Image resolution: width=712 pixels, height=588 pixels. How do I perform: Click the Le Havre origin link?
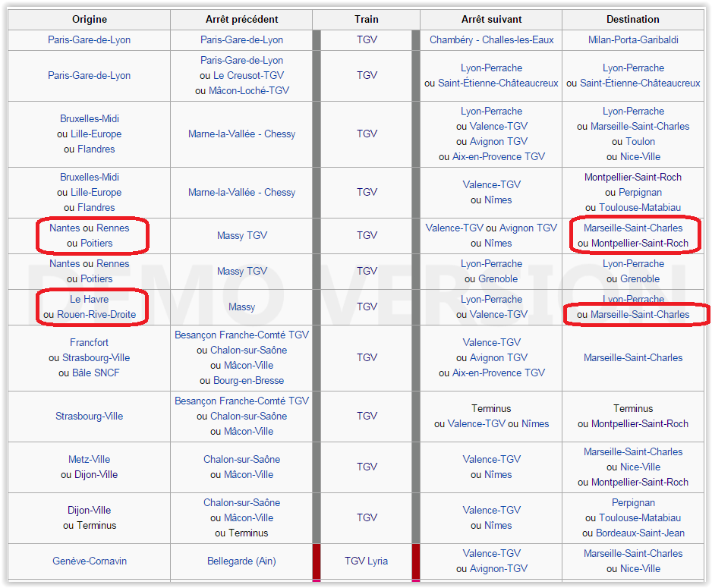(x=89, y=300)
